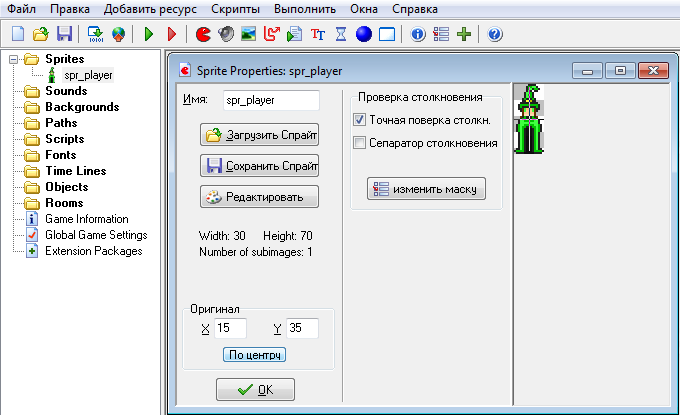The width and height of the screenshot is (680, 415).
Task: Click Сохранить Спрайт button
Action: tap(259, 166)
